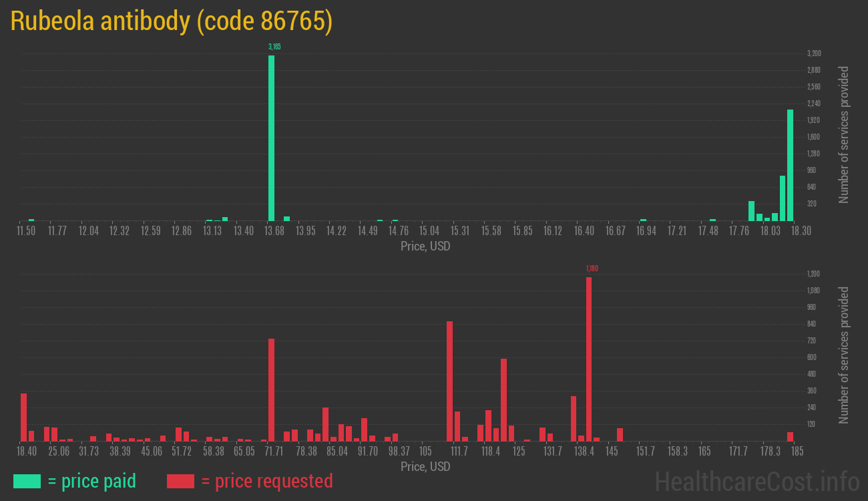This screenshot has width=868, height=501.
Task: Click the 'price paid' legend text
Action: 92,481
